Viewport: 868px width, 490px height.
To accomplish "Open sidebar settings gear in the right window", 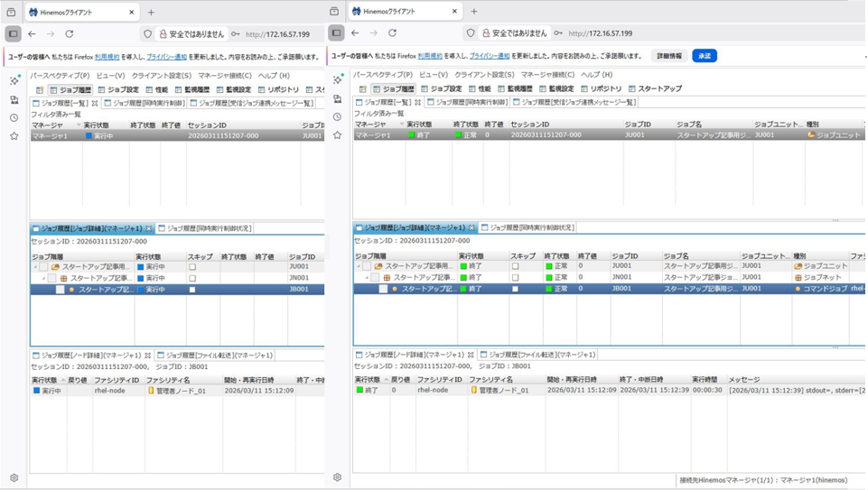I will (x=337, y=477).
